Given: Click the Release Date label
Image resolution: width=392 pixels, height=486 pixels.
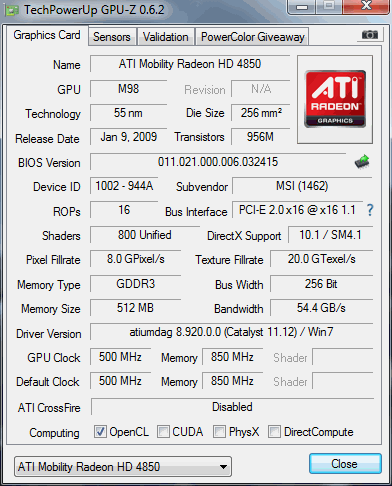Looking at the screenshot, I should click(47, 139).
